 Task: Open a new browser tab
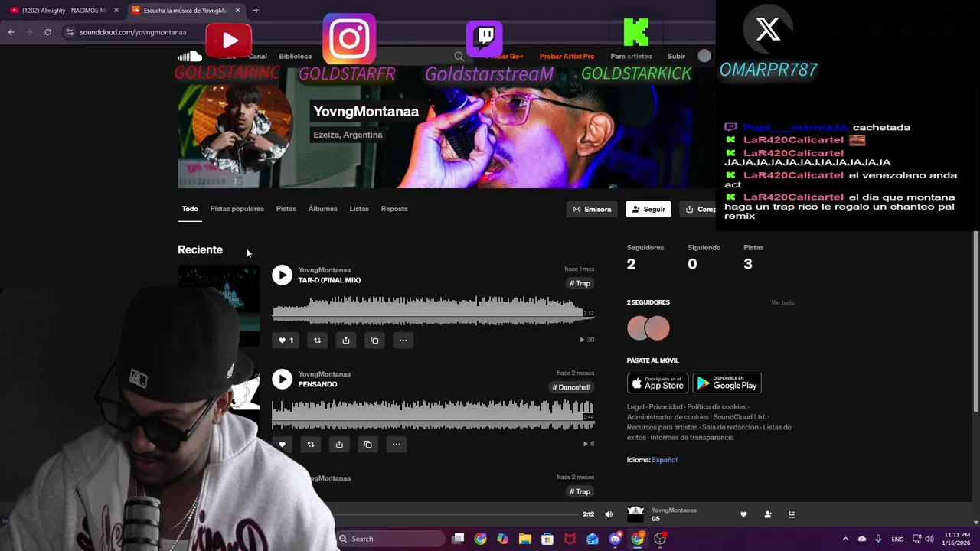click(x=256, y=11)
